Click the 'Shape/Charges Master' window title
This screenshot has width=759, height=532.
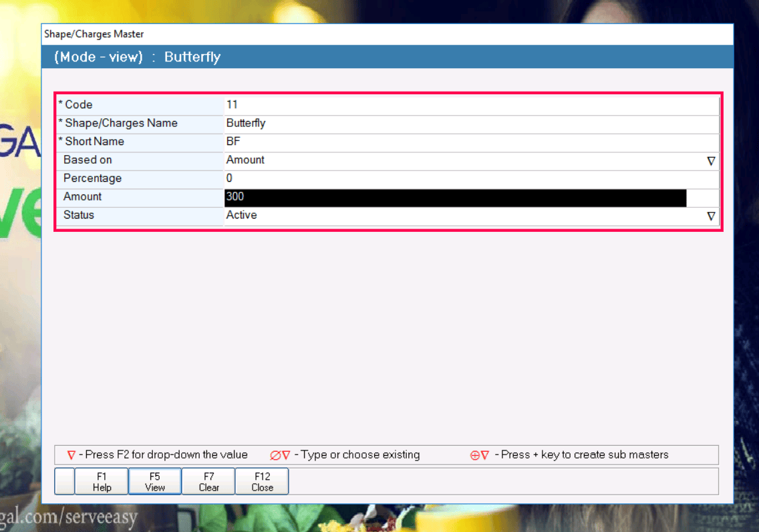click(x=94, y=34)
